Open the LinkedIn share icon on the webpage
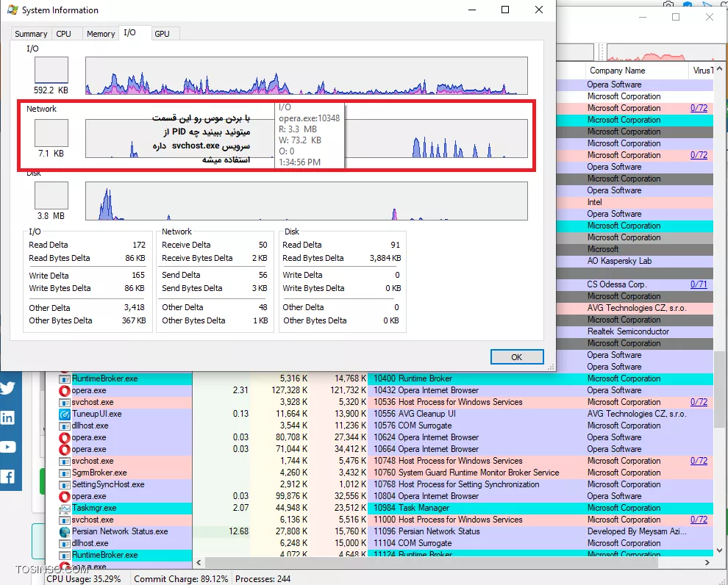The height and width of the screenshot is (585, 728). point(8,417)
